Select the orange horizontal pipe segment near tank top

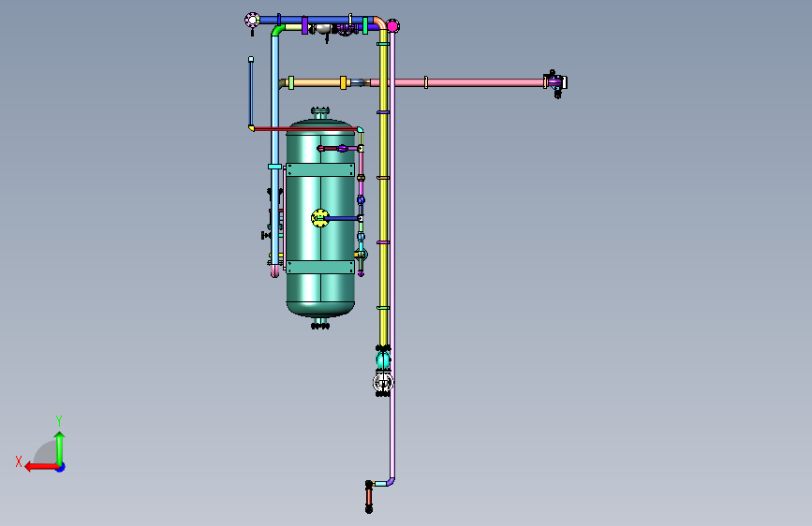[x=317, y=82]
